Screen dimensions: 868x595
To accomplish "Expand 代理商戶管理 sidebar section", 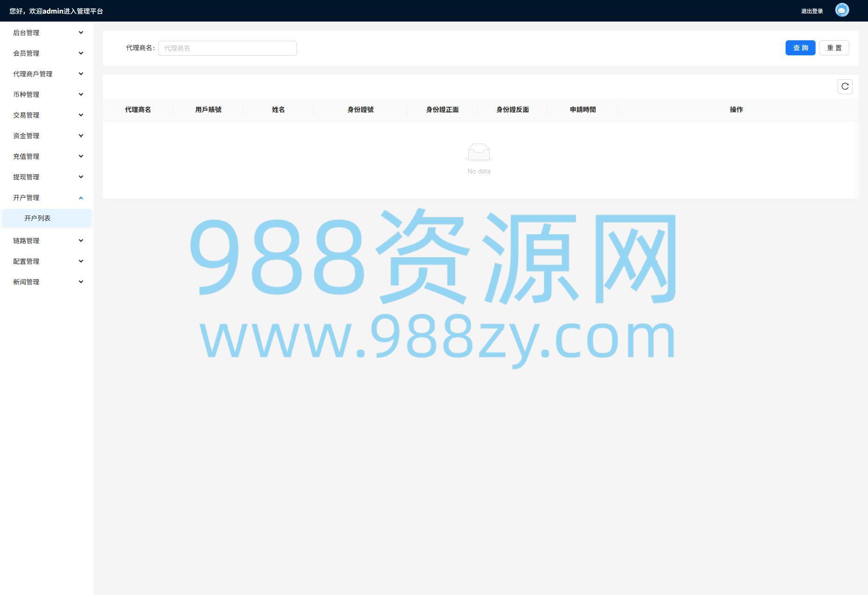I will pos(47,74).
